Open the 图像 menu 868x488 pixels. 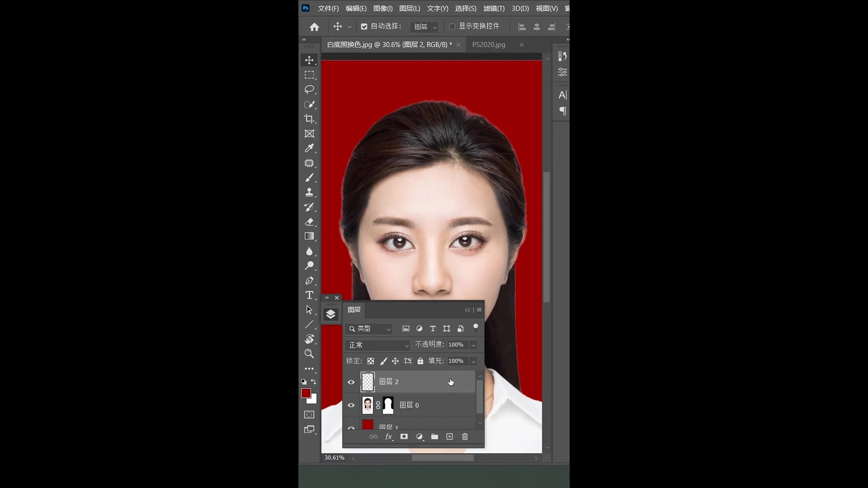click(x=382, y=8)
